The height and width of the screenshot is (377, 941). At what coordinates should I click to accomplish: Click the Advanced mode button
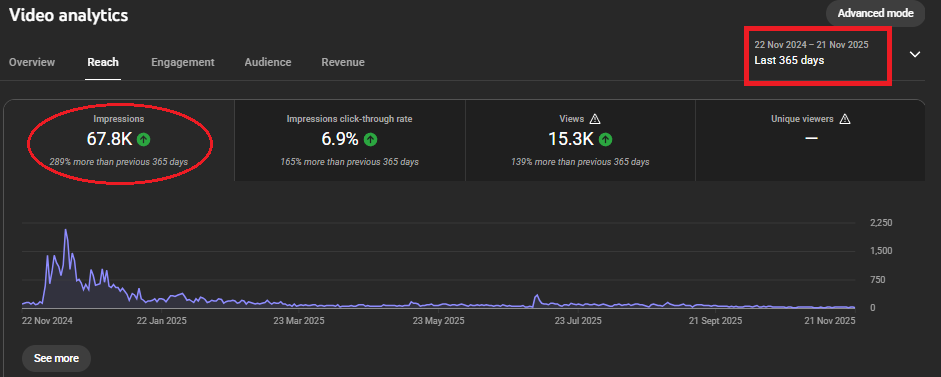tap(875, 13)
